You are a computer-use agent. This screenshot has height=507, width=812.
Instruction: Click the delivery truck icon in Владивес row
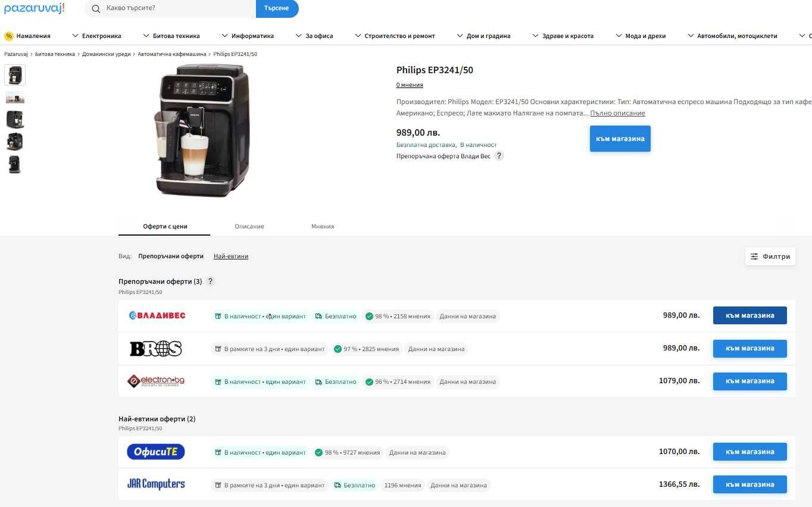(x=319, y=316)
